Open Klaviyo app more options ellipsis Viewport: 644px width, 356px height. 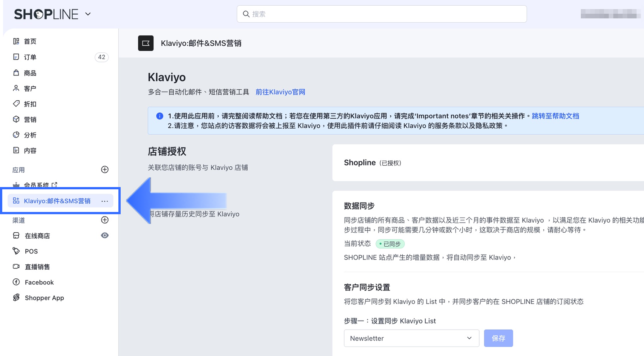click(x=104, y=201)
